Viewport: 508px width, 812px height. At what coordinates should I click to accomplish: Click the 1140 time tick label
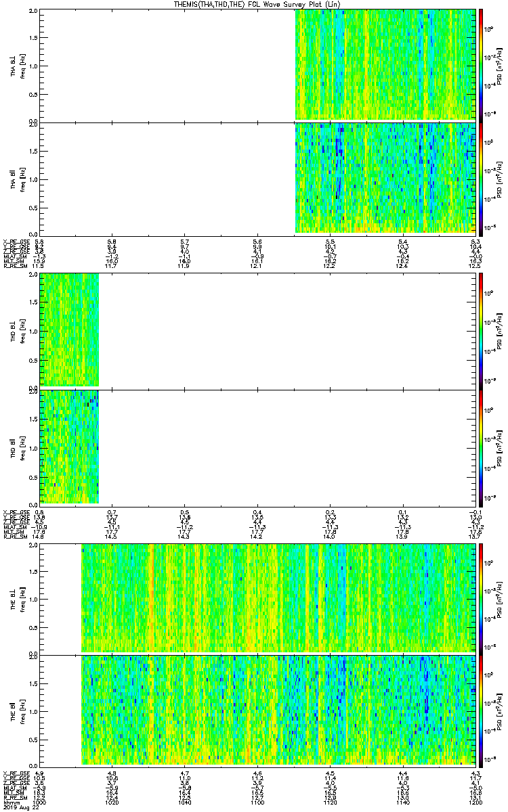pos(402,803)
